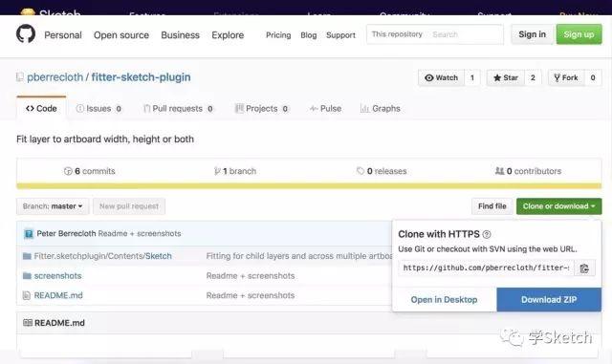Open the 6 commits history
Image resolution: width=612 pixels, height=364 pixels.
click(x=89, y=171)
